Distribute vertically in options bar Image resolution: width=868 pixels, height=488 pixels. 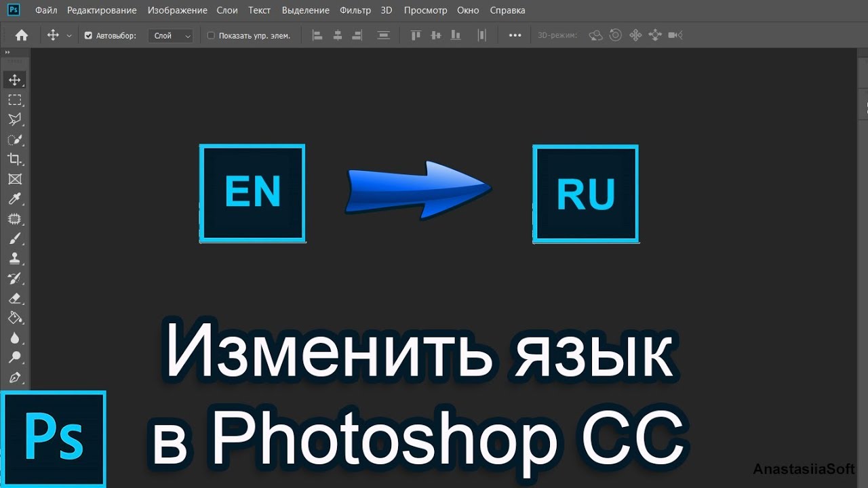384,35
